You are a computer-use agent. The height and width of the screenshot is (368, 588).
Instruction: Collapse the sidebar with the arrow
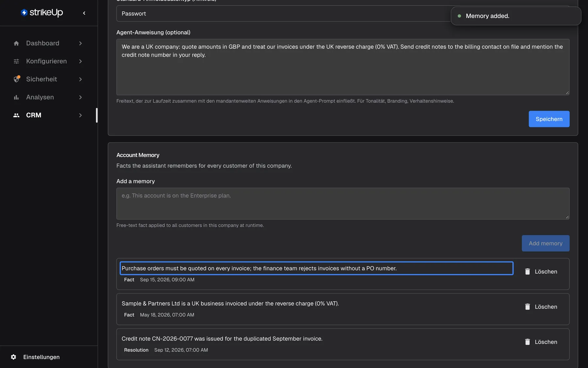(x=84, y=13)
